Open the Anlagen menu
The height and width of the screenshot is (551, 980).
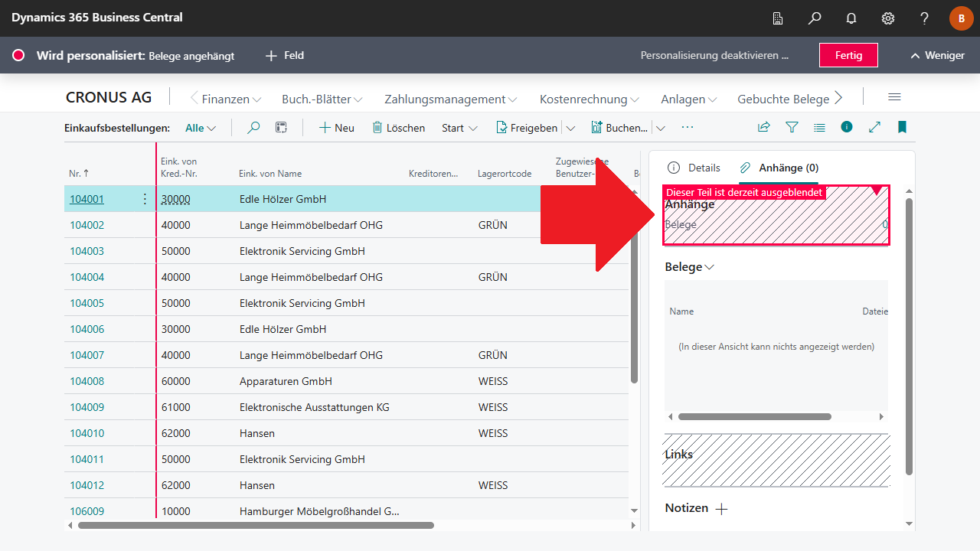point(689,99)
